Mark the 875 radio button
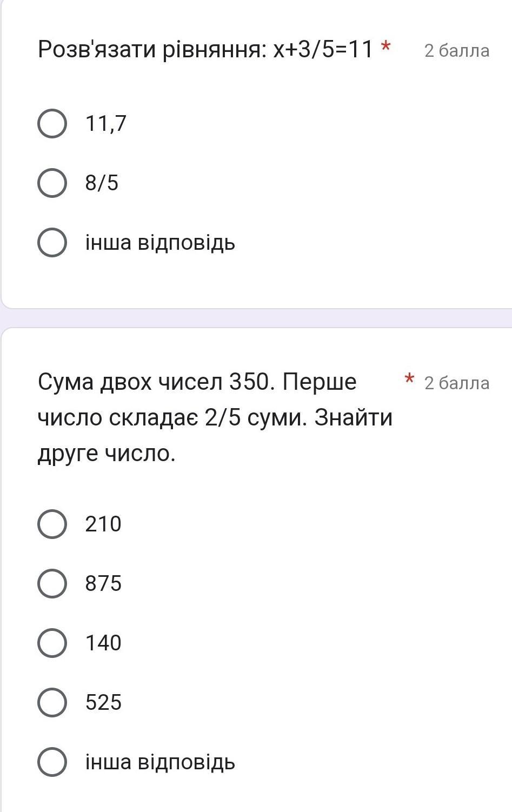 [x=52, y=583]
